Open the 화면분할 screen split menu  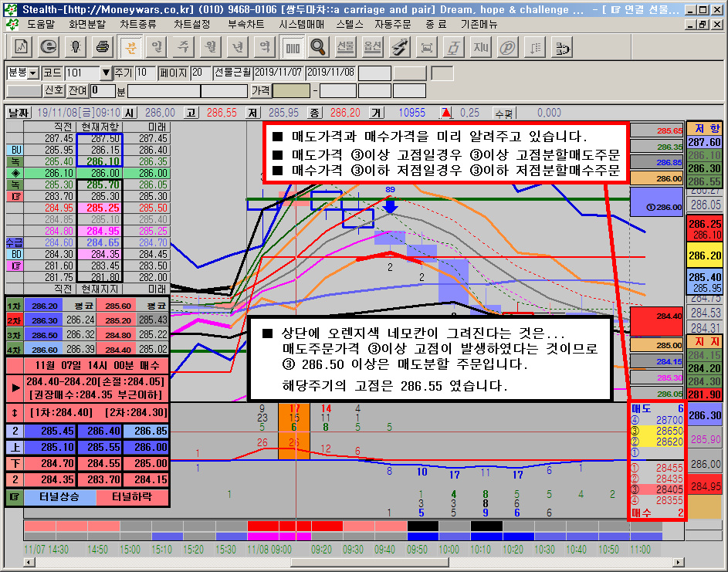pos(86,25)
